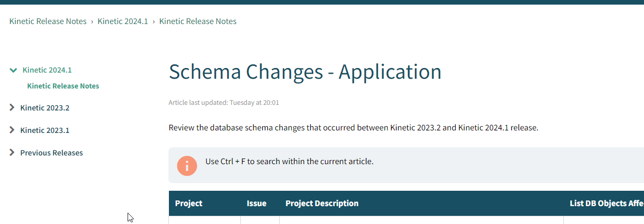This screenshot has width=644, height=224.
Task: Open the Previous Releases sidebar entry label
Action: (52, 153)
